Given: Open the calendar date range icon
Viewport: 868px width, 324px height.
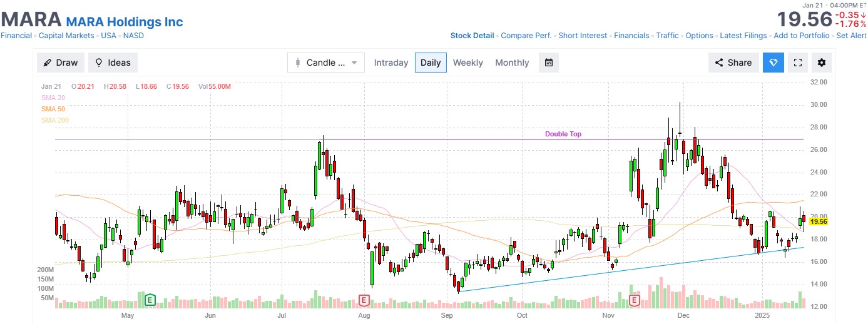Looking at the screenshot, I should point(549,63).
